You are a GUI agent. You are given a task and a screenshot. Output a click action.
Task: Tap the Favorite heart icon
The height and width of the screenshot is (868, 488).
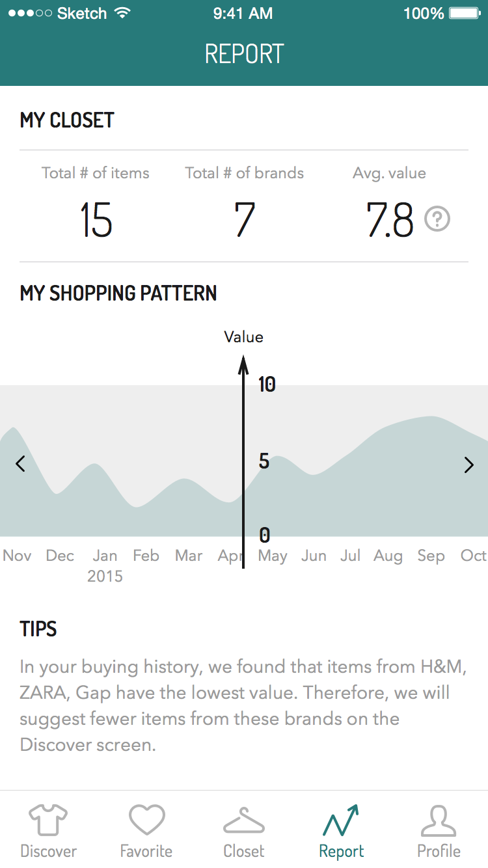click(146, 820)
